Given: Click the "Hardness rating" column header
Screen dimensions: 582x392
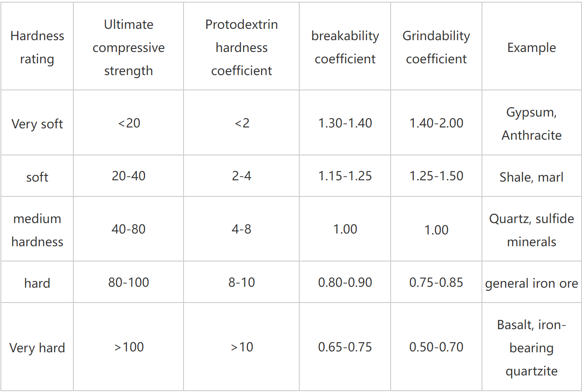Looking at the screenshot, I should point(37,47).
